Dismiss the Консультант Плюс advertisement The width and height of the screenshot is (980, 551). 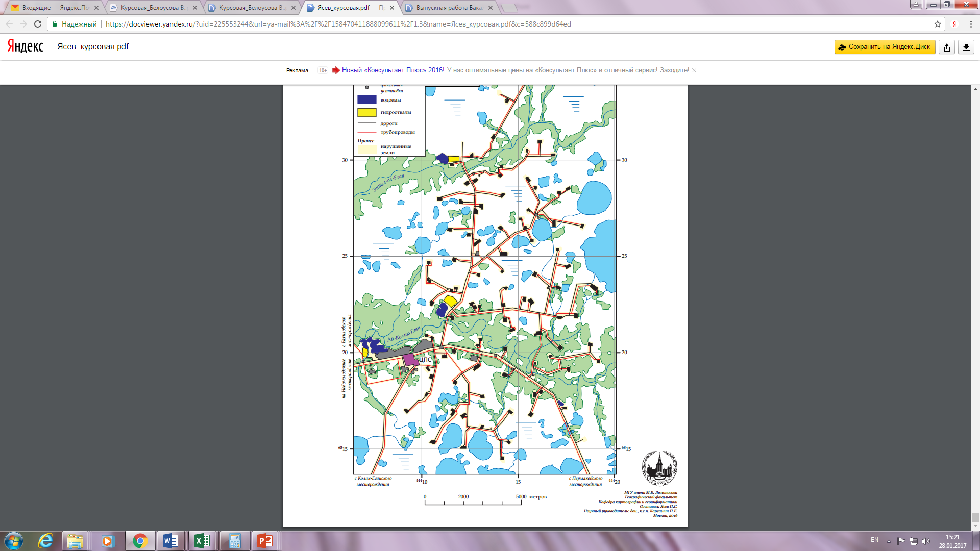pos(694,70)
